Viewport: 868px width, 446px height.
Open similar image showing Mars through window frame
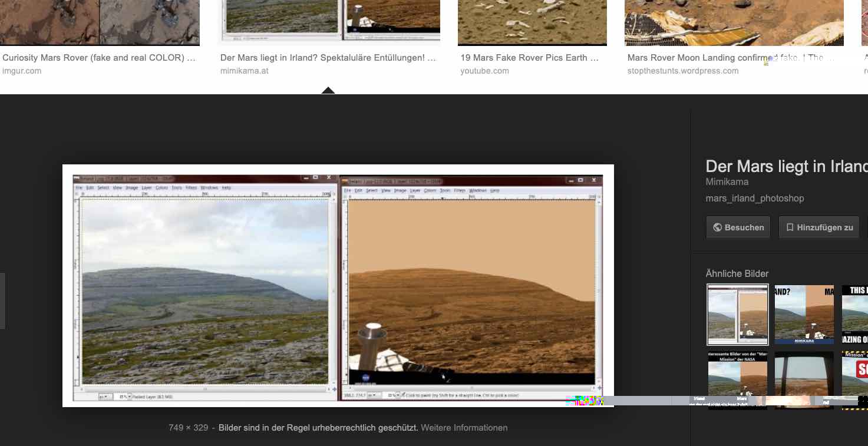point(804,377)
